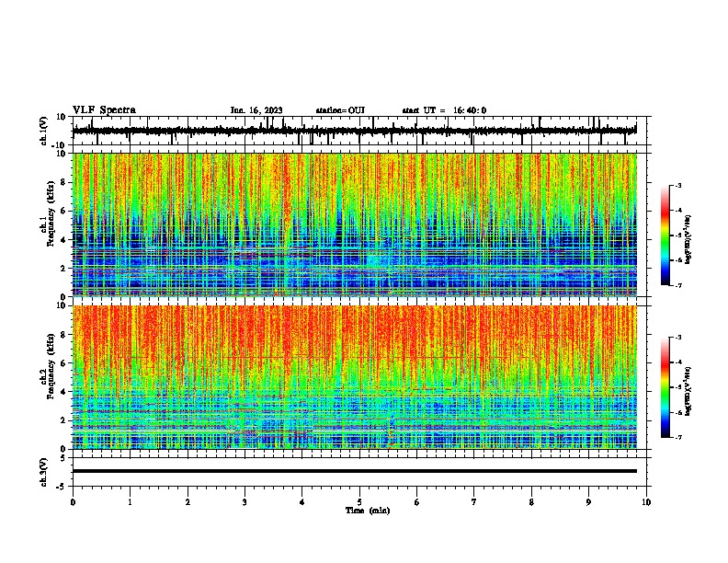Click the "8" kHz tick on ch.1 frequency axis
The image size is (728, 563).
coord(63,182)
